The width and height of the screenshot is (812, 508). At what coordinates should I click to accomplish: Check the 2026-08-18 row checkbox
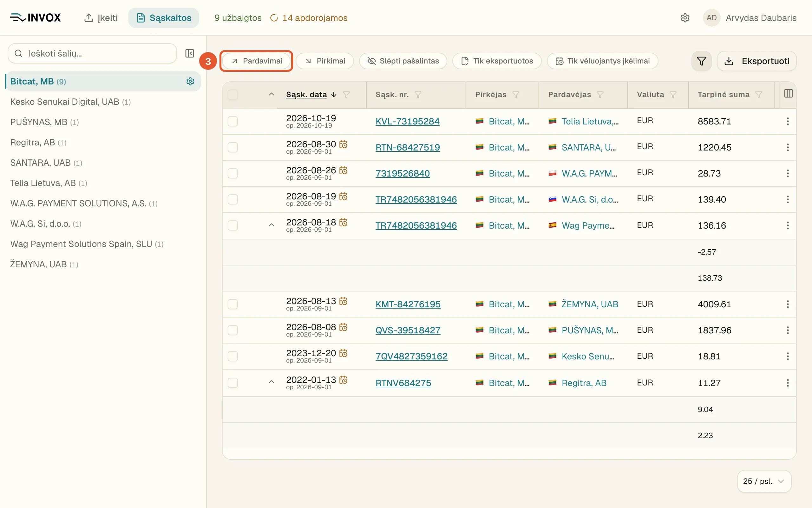click(233, 225)
